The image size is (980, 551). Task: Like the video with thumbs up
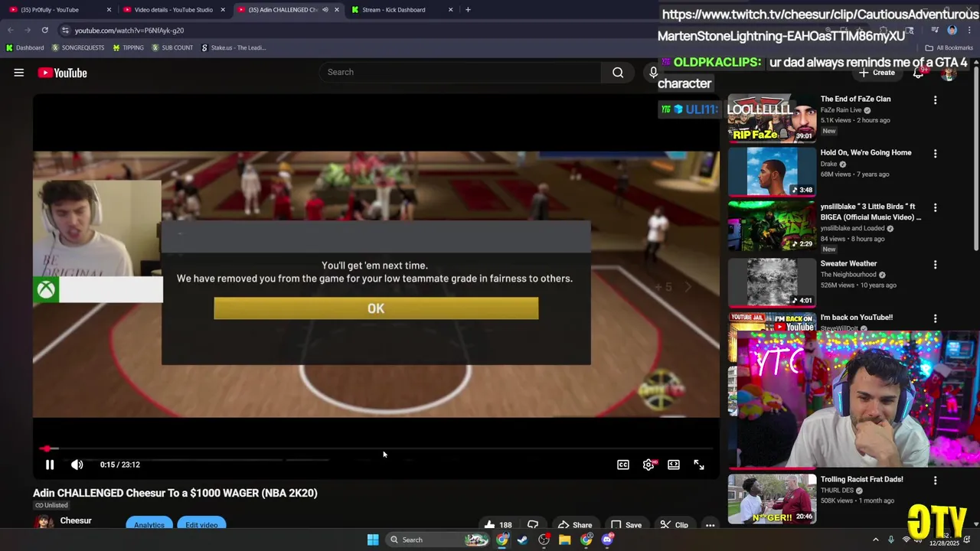498,525
